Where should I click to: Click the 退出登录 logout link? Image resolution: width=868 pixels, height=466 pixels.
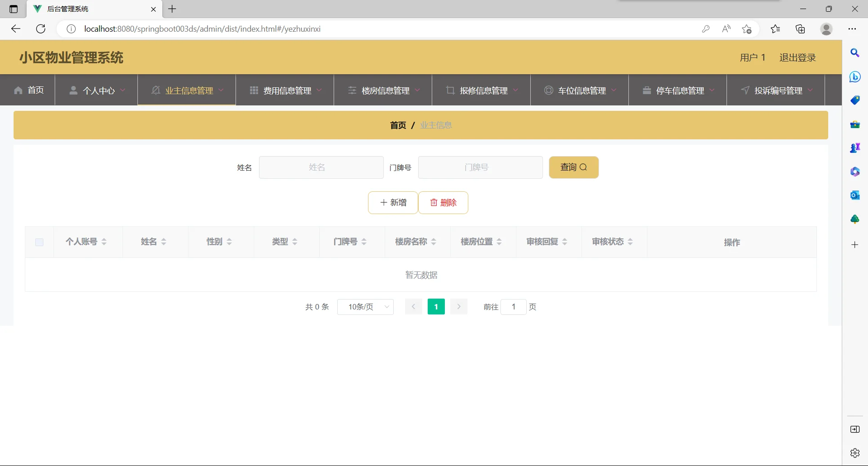pyautogui.click(x=797, y=57)
